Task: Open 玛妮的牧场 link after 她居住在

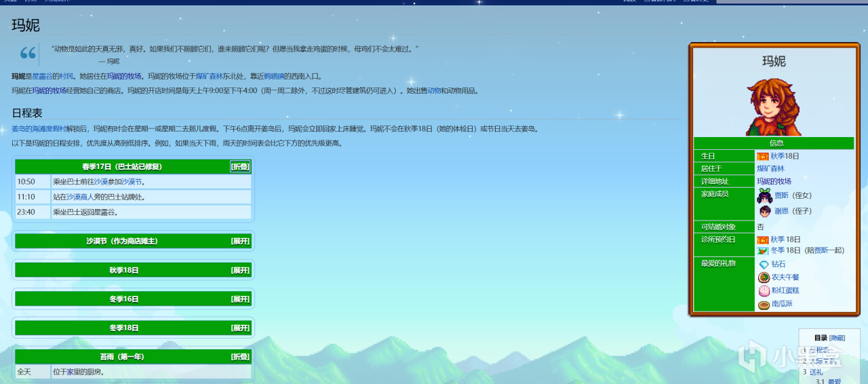Action: pyautogui.click(x=123, y=77)
